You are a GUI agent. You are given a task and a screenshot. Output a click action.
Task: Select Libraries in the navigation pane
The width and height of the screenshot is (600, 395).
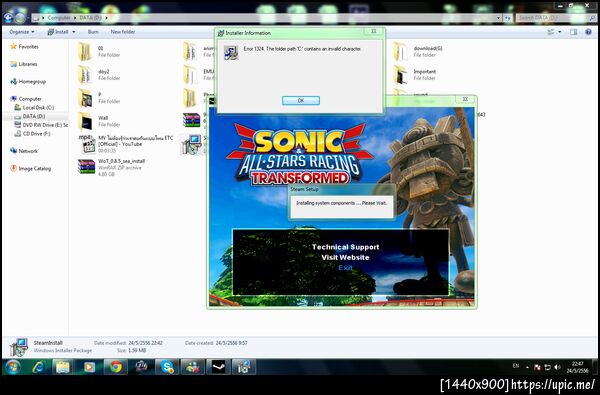[24, 64]
